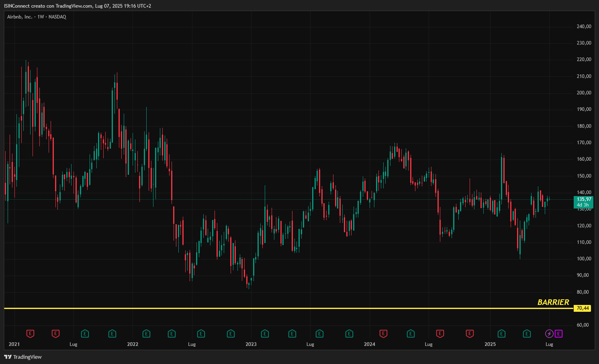
Task: Click the purple lightning event icon
Action: pos(549,333)
